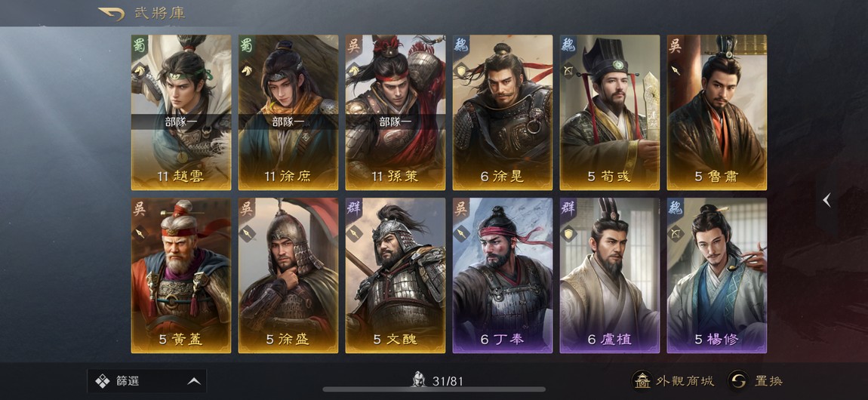Click the spear troop icon on 魯肅's card

tap(675, 69)
